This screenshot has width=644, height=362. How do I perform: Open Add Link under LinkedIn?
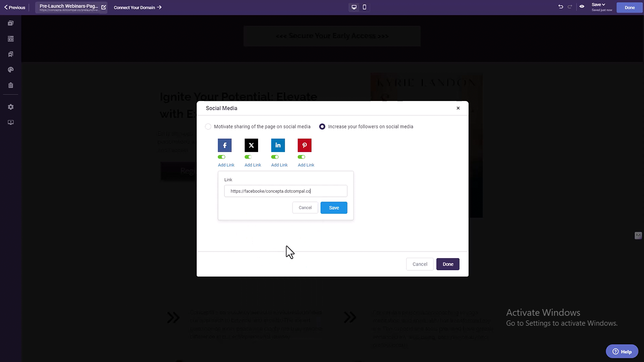pyautogui.click(x=279, y=165)
